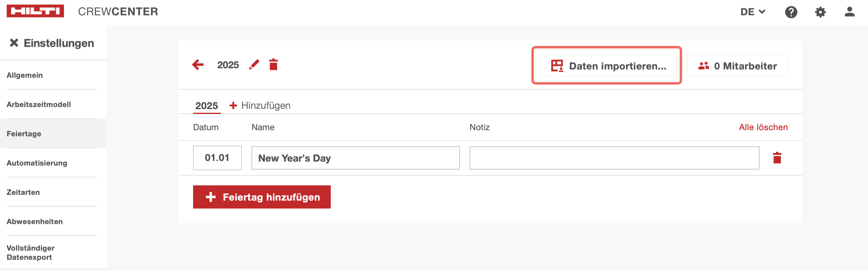Open the 0 Mitarbeiter list
Screen dimensions: 868x271
coord(737,66)
